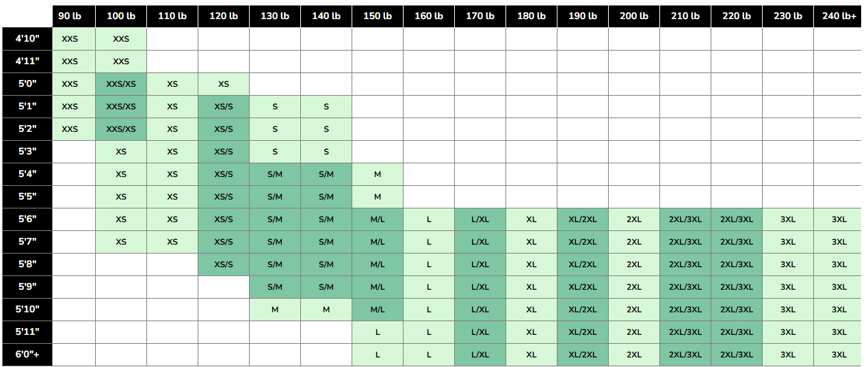Viewport: 868px width, 367px height.
Task: Click the 150 lb weight header
Action: [378, 16]
